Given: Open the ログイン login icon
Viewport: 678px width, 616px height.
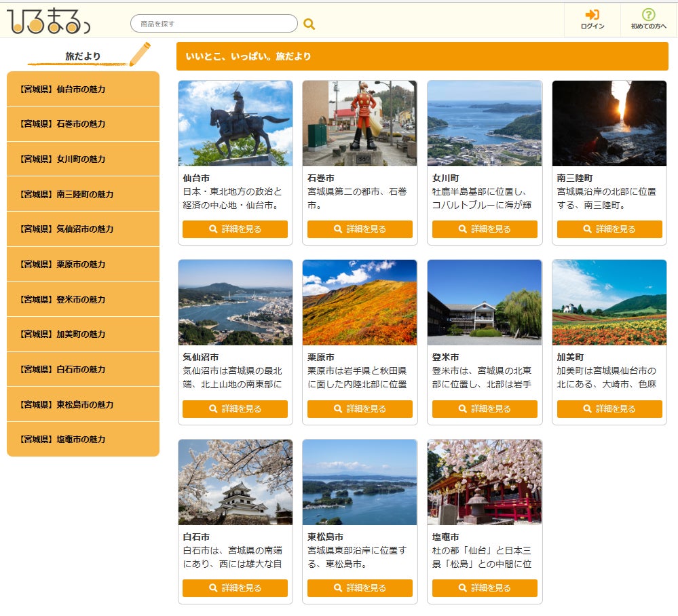Looking at the screenshot, I should (x=592, y=15).
